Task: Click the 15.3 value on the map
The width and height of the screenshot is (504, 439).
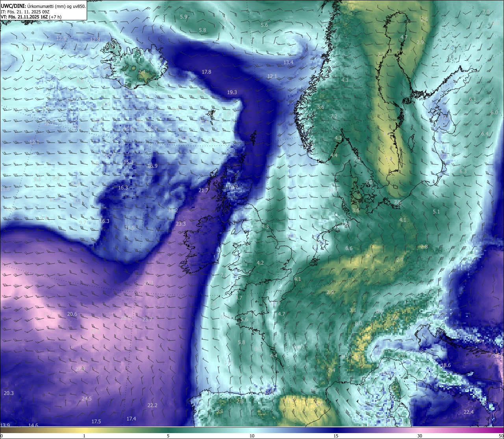Action: [x=128, y=163]
